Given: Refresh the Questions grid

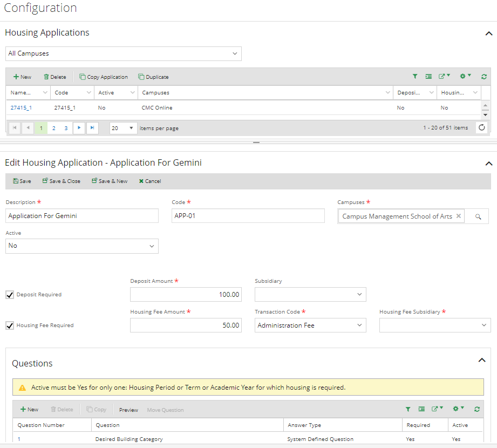Looking at the screenshot, I should coord(476,409).
